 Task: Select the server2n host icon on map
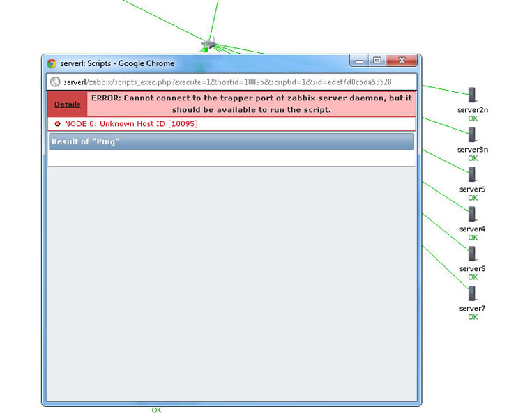click(x=472, y=95)
